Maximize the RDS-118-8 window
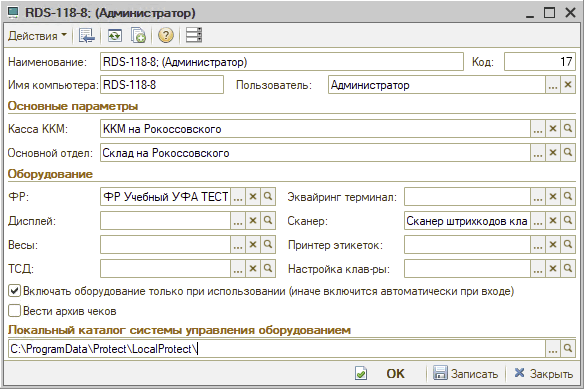Screen dimensions: 584x389 pyautogui.click(x=549, y=13)
